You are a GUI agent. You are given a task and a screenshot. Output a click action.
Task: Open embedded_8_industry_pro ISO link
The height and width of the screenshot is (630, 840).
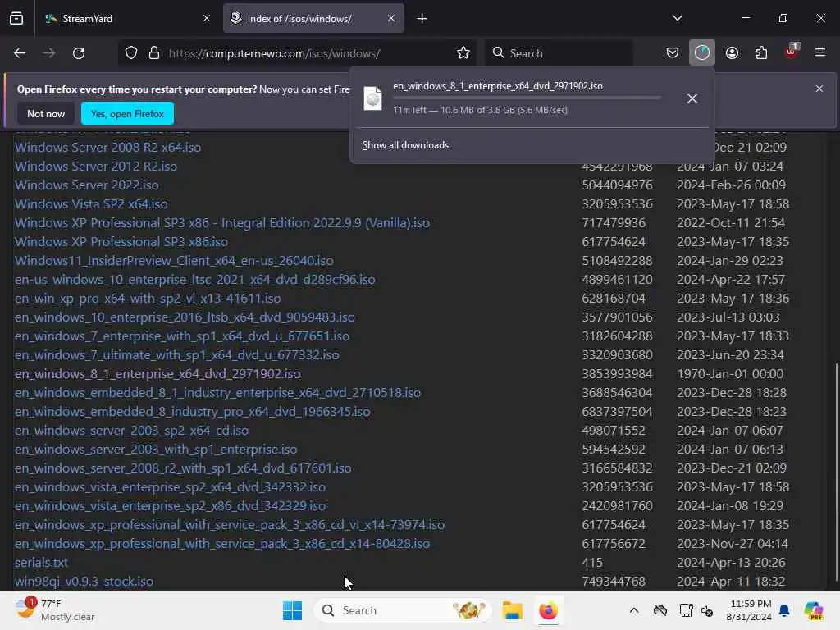(x=192, y=412)
